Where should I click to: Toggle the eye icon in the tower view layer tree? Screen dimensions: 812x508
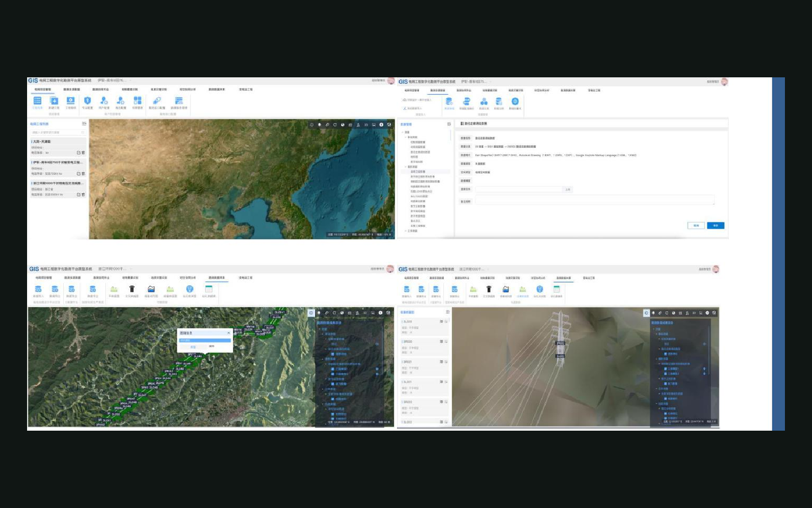click(x=704, y=344)
